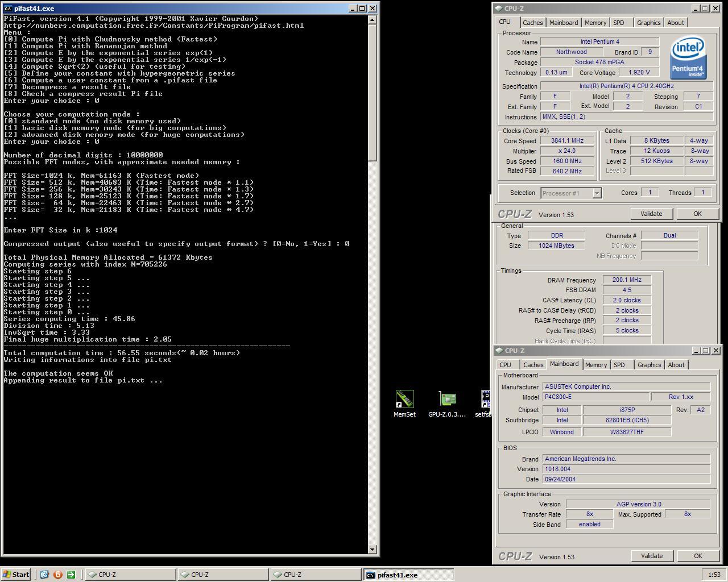Open About tab in top CPU-Z window
The height and width of the screenshot is (582, 728).
click(x=676, y=23)
